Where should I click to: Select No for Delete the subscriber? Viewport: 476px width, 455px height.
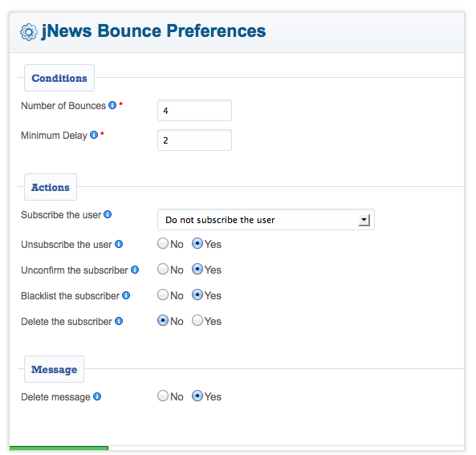coord(163,320)
